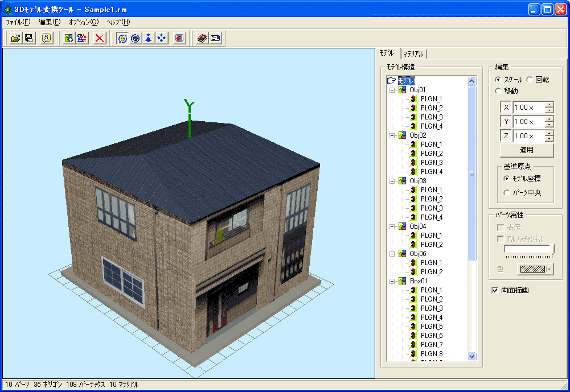Switch to the マテリアル tab
The height and width of the screenshot is (392, 570).
pyautogui.click(x=413, y=54)
